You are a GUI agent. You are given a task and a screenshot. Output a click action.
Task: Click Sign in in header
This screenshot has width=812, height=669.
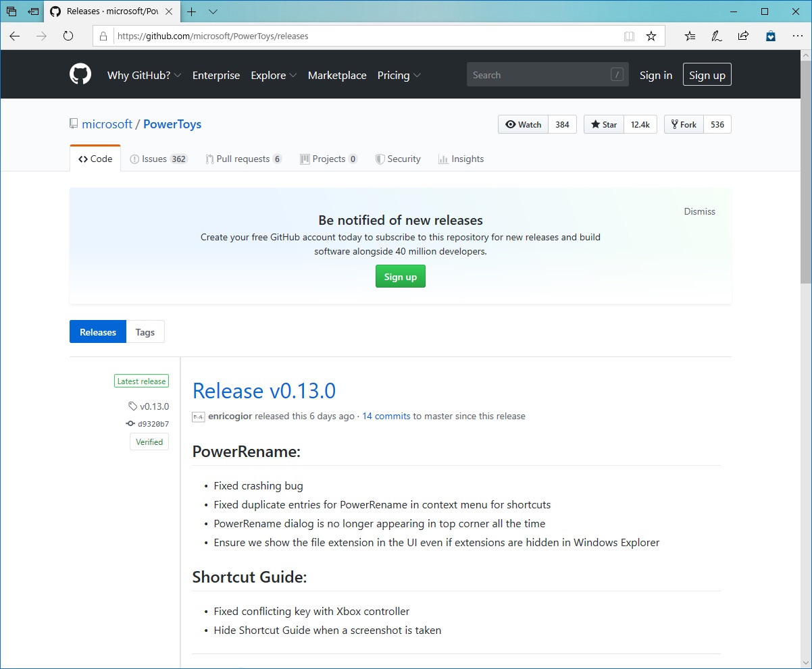656,75
